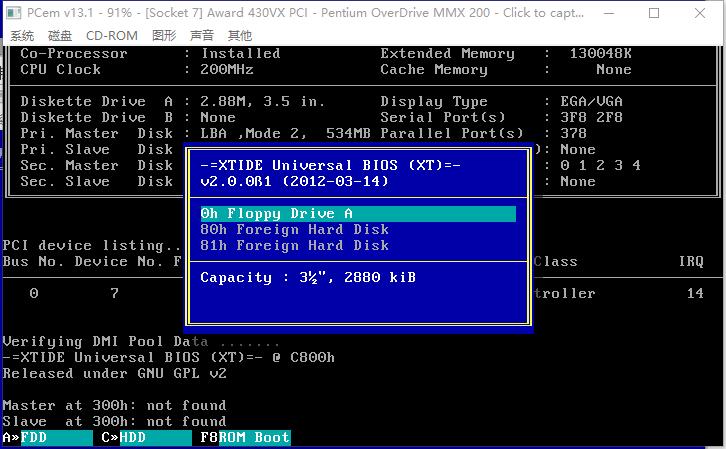The height and width of the screenshot is (449, 726).
Task: Click the 'Sec. Master Disk' label
Action: (x=96, y=165)
